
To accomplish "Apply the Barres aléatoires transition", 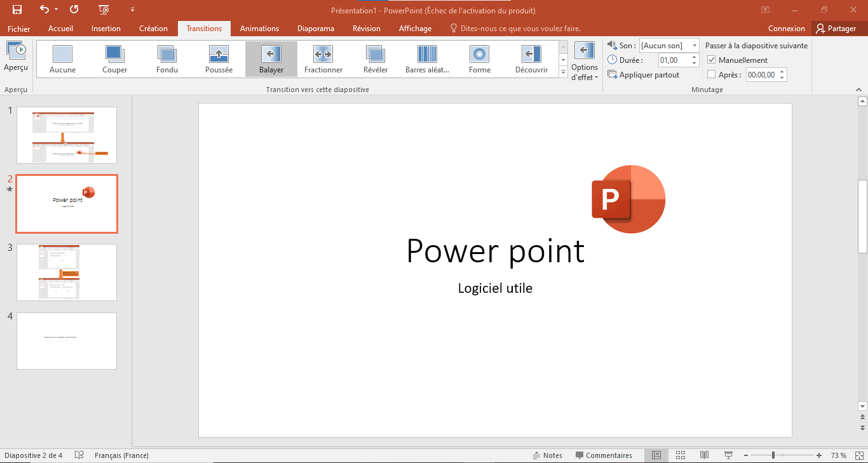I will click(x=428, y=59).
